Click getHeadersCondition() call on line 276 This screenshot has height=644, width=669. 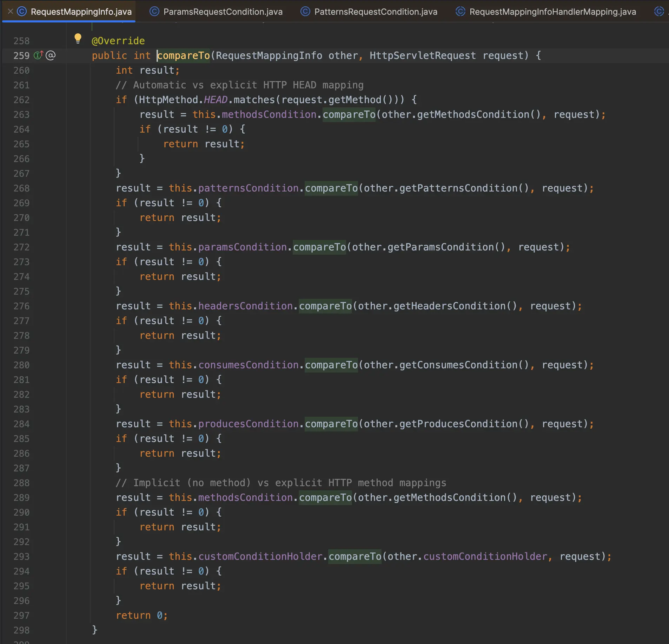pos(455,306)
